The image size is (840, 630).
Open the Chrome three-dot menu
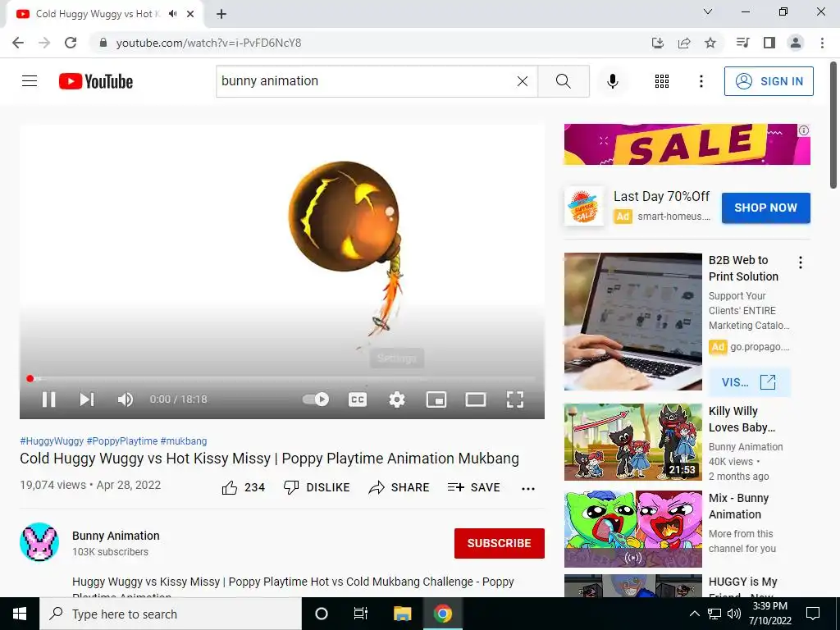pyautogui.click(x=822, y=43)
